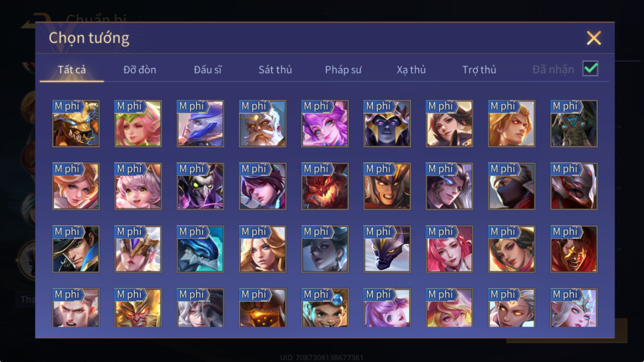Select the Tất cả tab
Viewport: 644px width, 362px height.
tap(72, 70)
